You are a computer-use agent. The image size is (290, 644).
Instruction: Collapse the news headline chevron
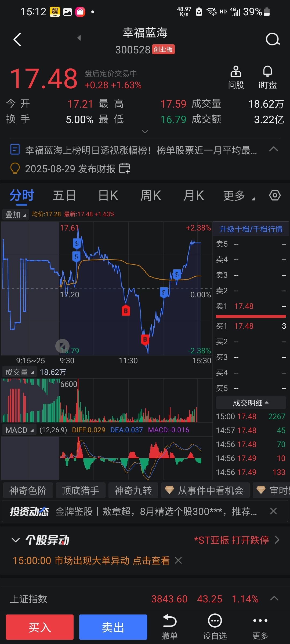[274, 149]
